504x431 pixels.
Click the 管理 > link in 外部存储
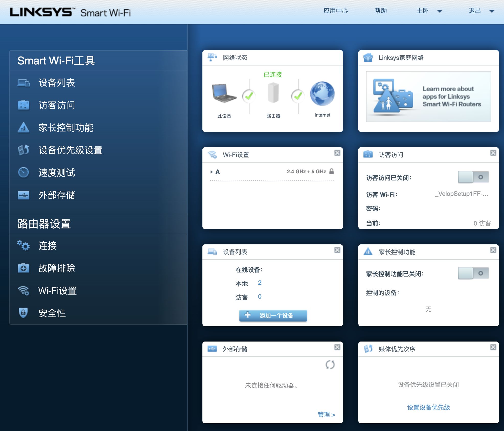326,414
